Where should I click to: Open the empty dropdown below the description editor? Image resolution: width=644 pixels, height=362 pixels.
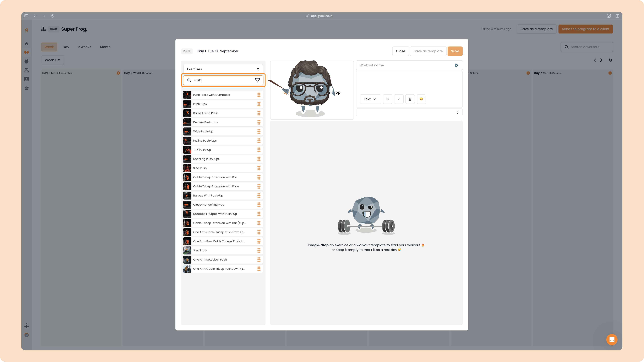pos(409,112)
